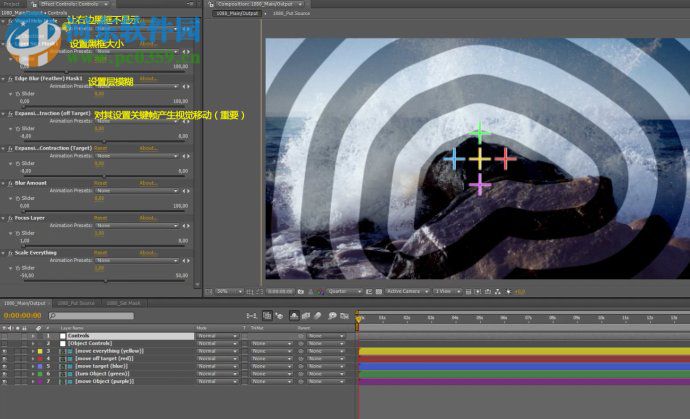The height and width of the screenshot is (419, 690).
Task: Reset the Scale Everything effect
Action: [x=100, y=253]
